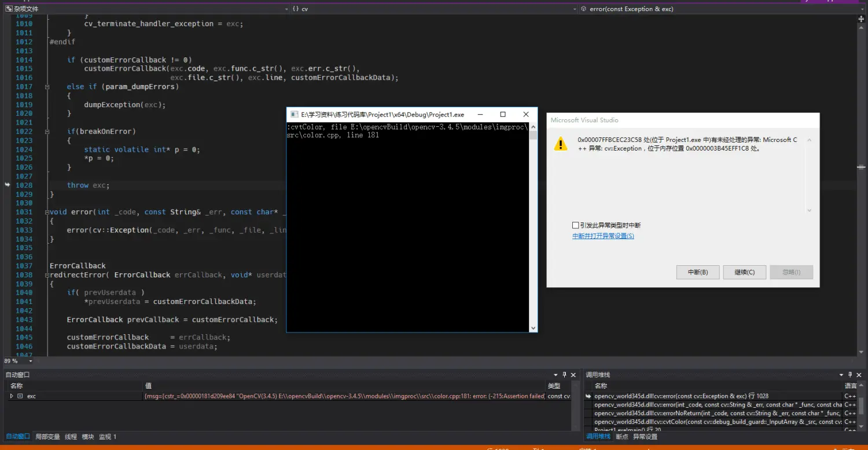This screenshot has width=868, height=450.
Task: Expand the exc variable in 自动窗口
Action: [12, 396]
